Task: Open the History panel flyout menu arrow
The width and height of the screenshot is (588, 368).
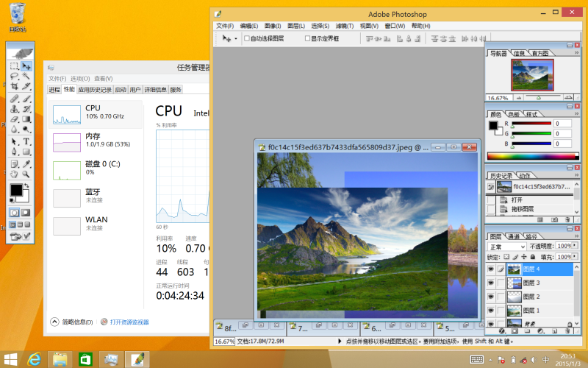Action: (577, 175)
